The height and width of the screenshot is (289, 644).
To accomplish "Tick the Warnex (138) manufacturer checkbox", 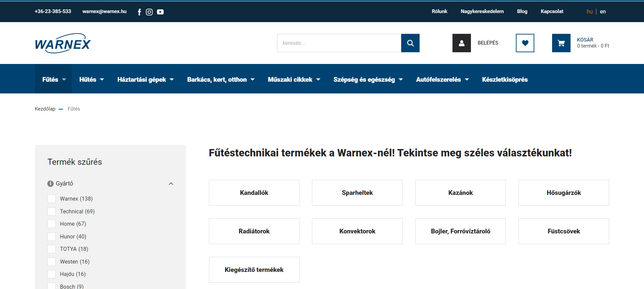I will click(52, 199).
